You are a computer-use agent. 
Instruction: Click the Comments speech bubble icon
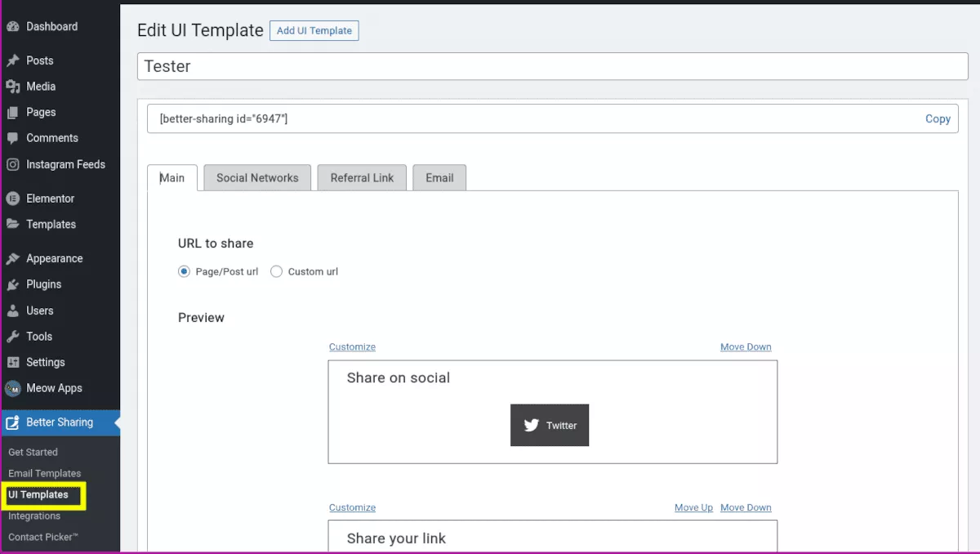click(x=12, y=138)
